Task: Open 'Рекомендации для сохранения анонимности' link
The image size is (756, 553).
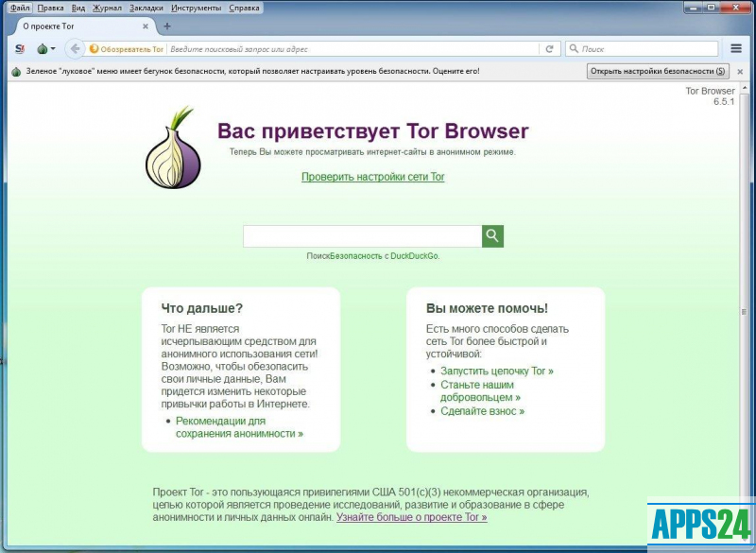Action: [239, 427]
